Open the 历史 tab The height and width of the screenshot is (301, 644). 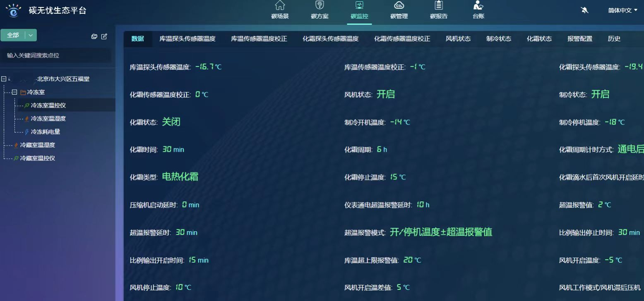(x=614, y=39)
